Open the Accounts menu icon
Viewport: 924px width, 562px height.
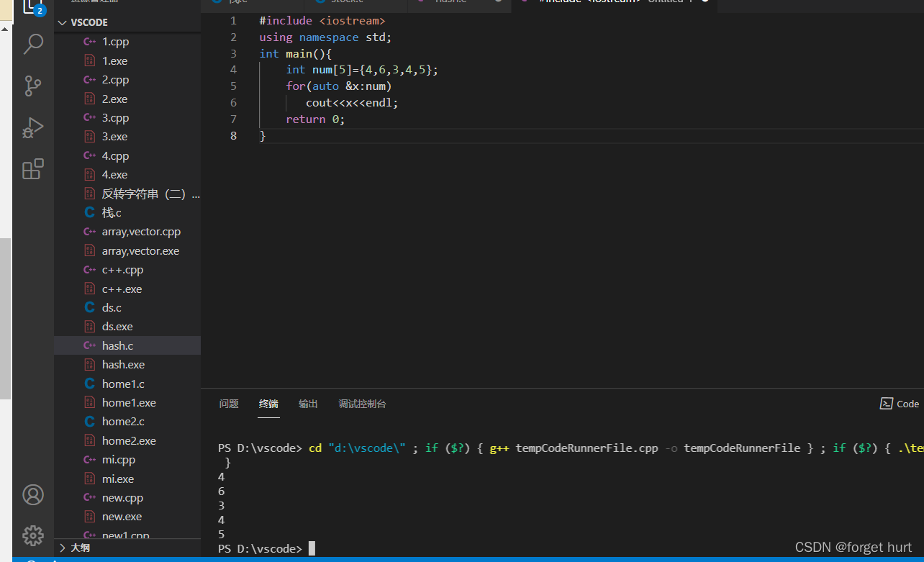33,495
